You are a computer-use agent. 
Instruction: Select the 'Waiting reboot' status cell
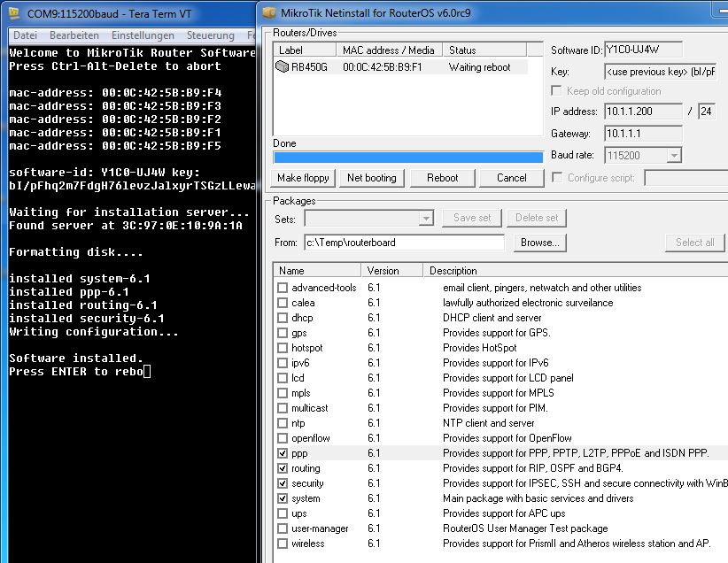(x=480, y=67)
